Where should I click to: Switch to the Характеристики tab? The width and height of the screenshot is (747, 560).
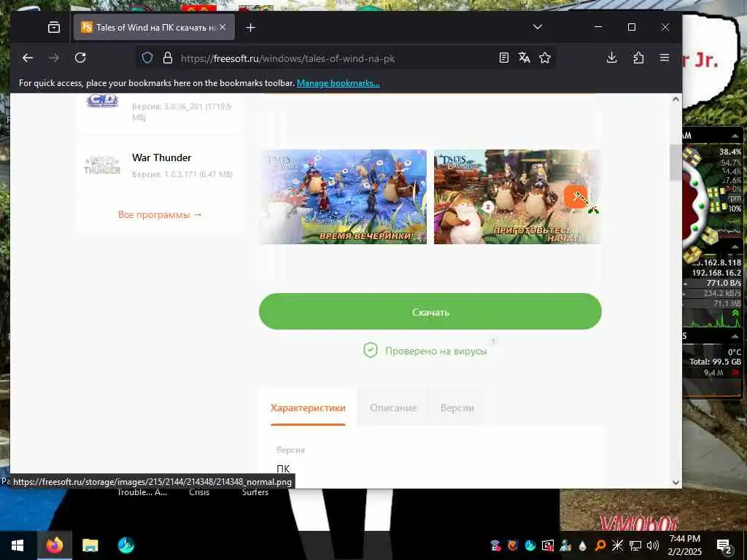point(308,408)
